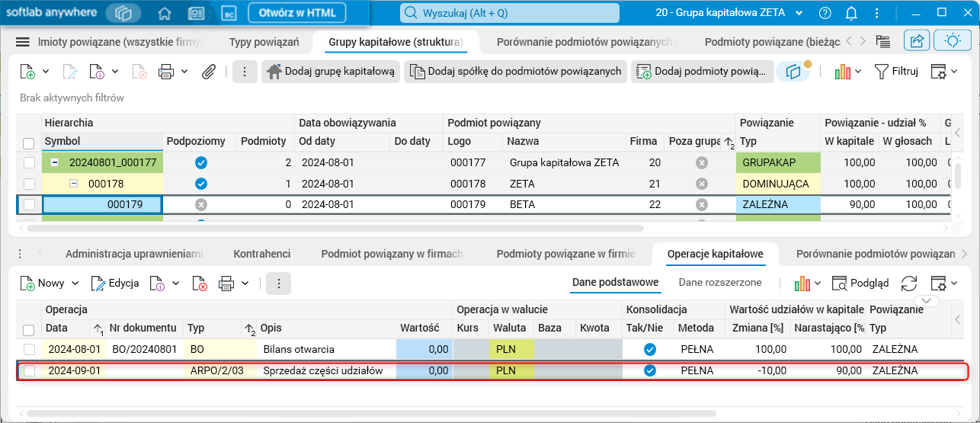This screenshot has width=980, height=423.
Task: Click the BC document icon in top bar
Action: pyautogui.click(x=229, y=13)
